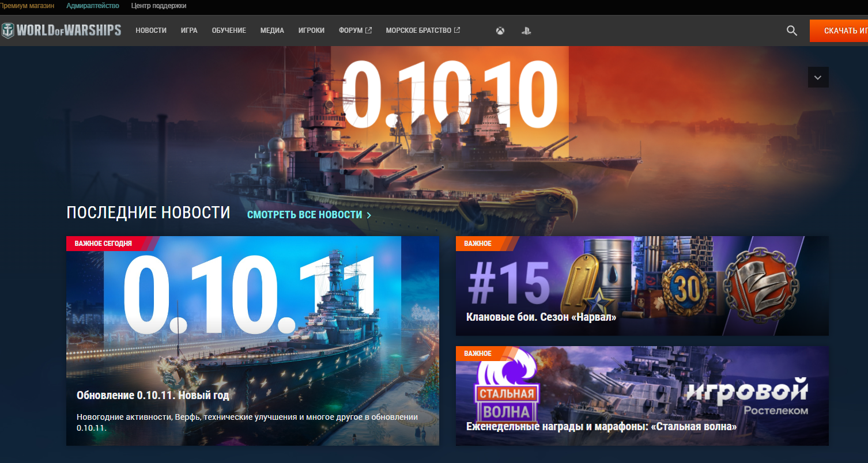Screen dimensions: 868x463
Task: Open the НОВОСТИ menu
Action: pos(151,31)
